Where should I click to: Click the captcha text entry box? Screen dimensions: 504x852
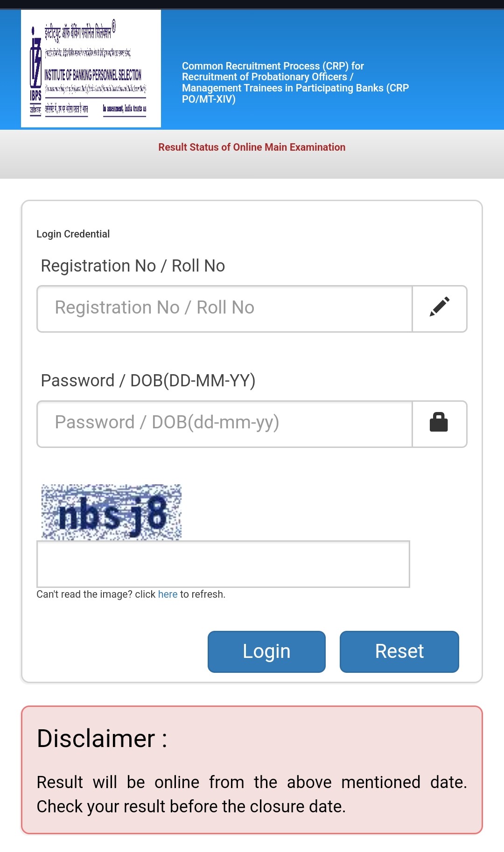(x=223, y=564)
